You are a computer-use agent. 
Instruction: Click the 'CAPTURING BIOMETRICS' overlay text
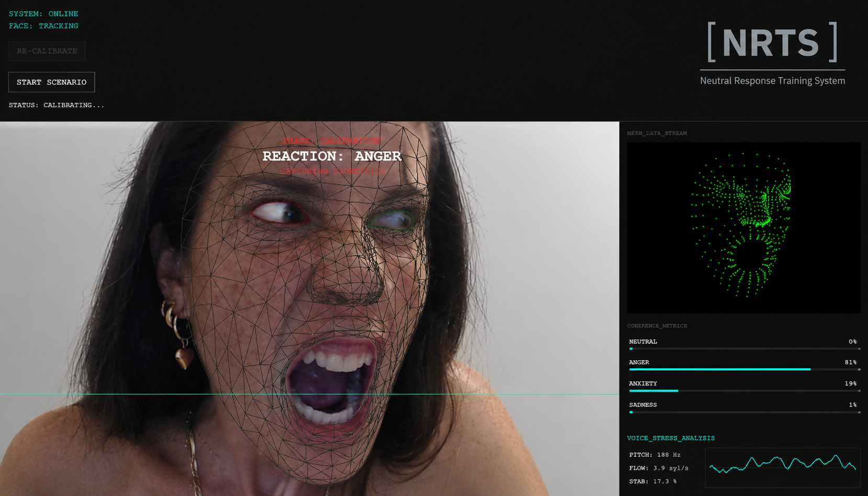[332, 171]
